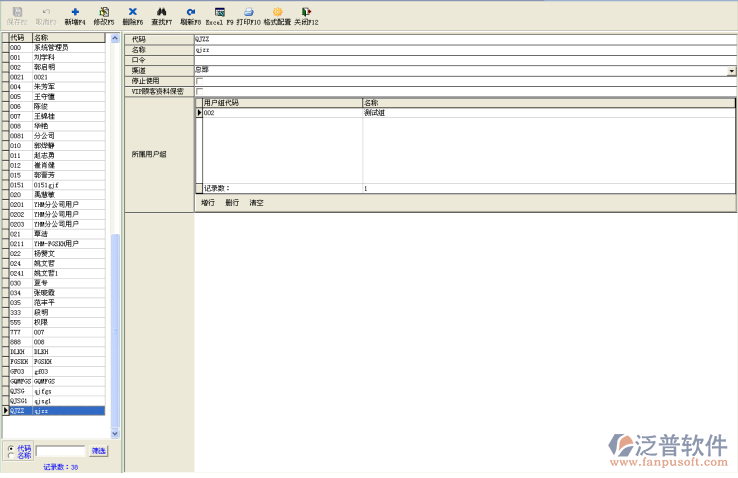Image resolution: width=738 pixels, height=478 pixels.
Task: Click the user list scroll-down arrow
Action: coord(114,434)
